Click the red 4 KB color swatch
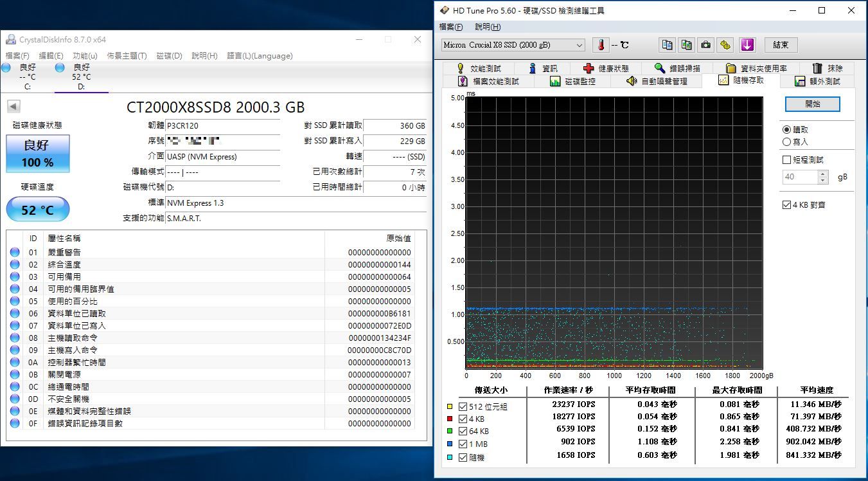 [x=450, y=419]
